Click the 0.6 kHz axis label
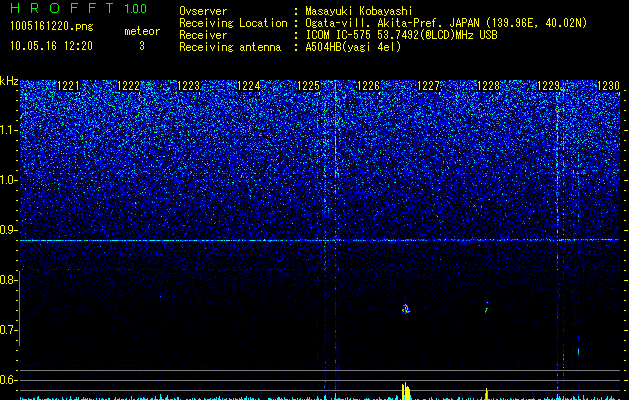Screen dimensions: 629x400 click(8, 380)
